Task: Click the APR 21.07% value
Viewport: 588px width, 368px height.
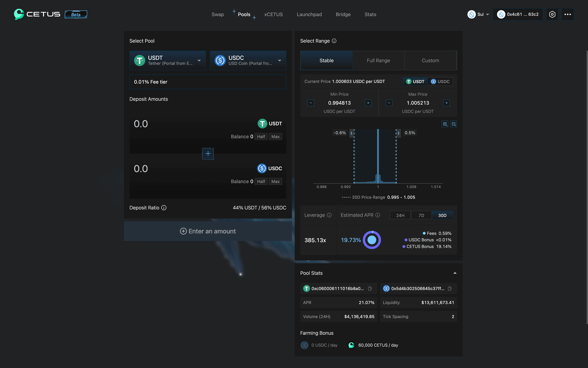Action: (366, 302)
